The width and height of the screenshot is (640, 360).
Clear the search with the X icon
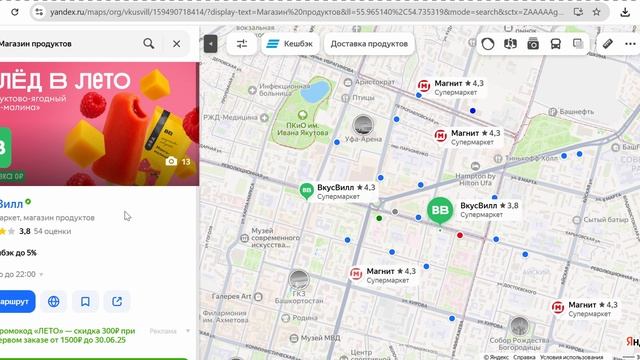[176, 44]
